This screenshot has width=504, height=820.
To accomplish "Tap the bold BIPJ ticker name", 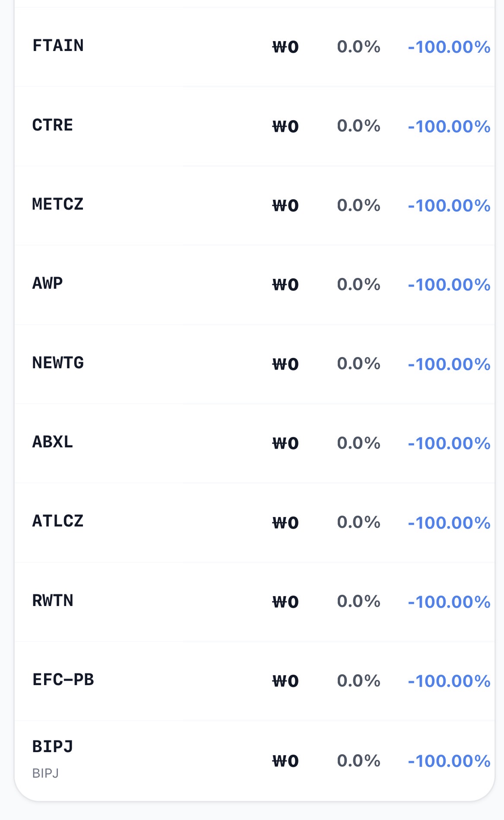I will (x=53, y=747).
